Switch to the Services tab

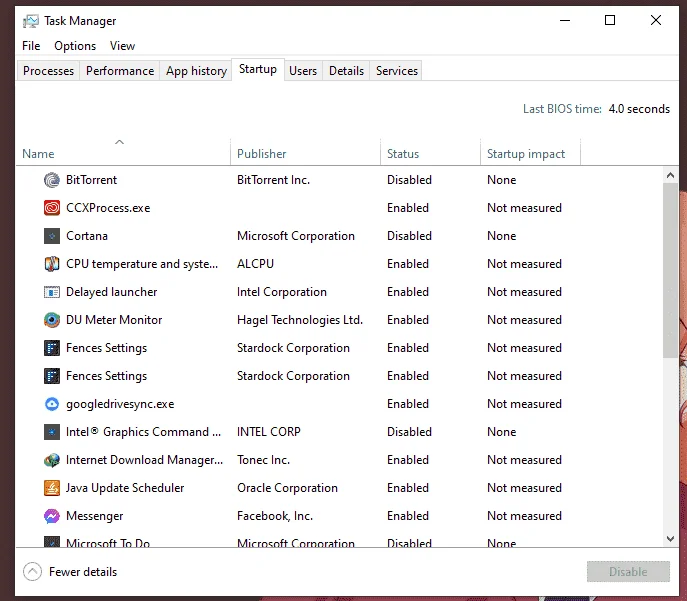(x=397, y=71)
